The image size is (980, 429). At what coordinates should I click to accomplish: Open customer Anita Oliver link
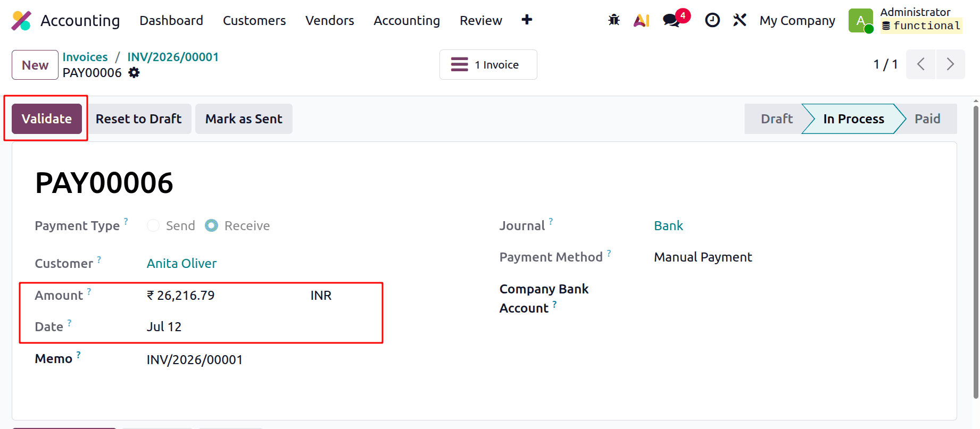pyautogui.click(x=181, y=263)
